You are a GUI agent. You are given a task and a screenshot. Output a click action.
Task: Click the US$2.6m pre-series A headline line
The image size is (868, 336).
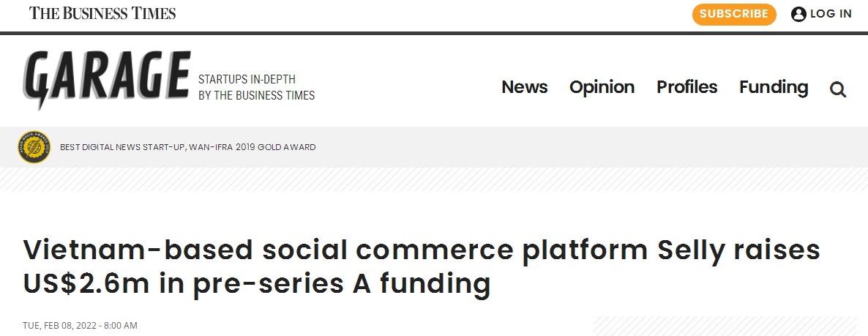(257, 284)
